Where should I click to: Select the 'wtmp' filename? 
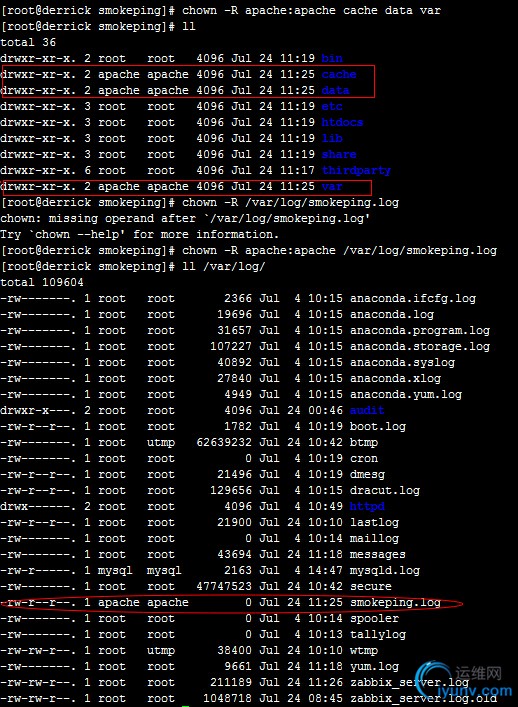(364, 651)
